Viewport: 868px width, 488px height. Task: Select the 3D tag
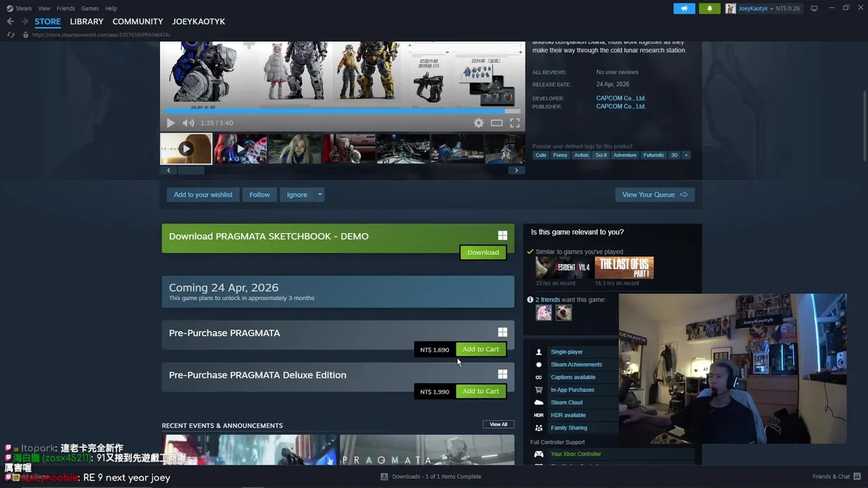(x=674, y=155)
